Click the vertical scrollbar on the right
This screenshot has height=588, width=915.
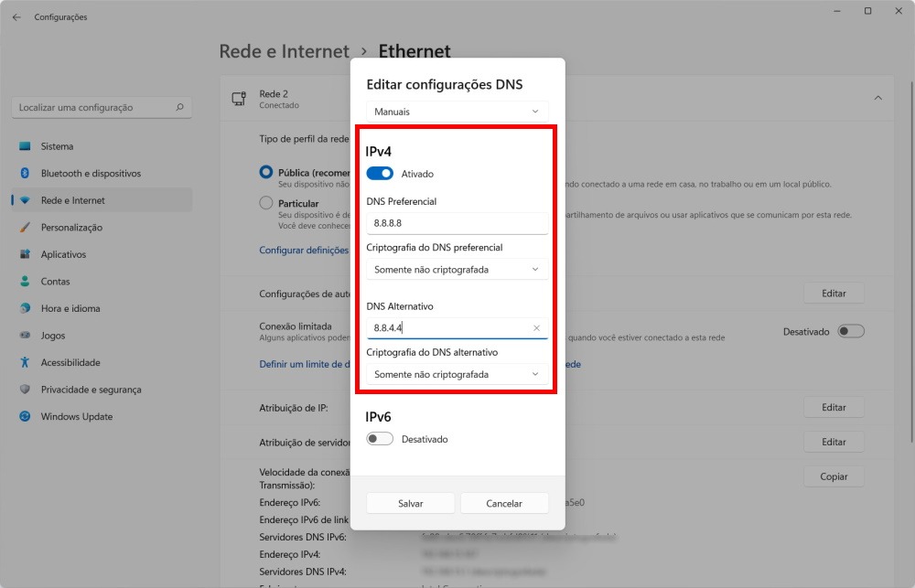click(911, 262)
